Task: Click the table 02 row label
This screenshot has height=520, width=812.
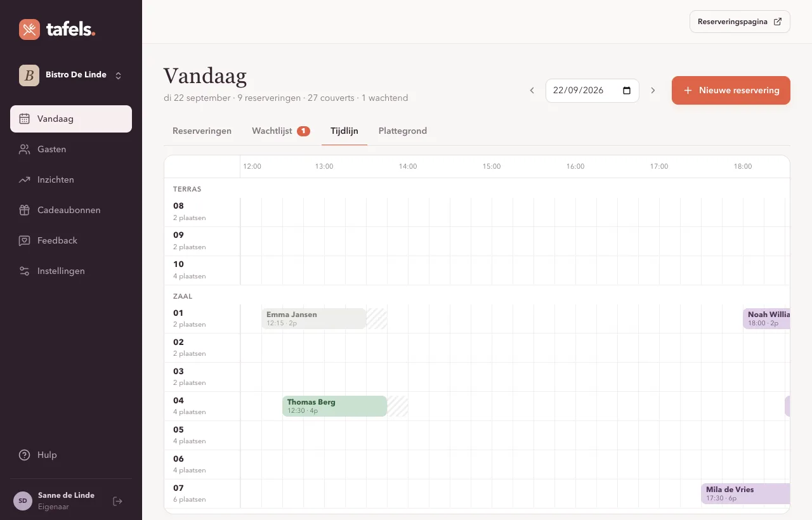Action: coord(202,348)
